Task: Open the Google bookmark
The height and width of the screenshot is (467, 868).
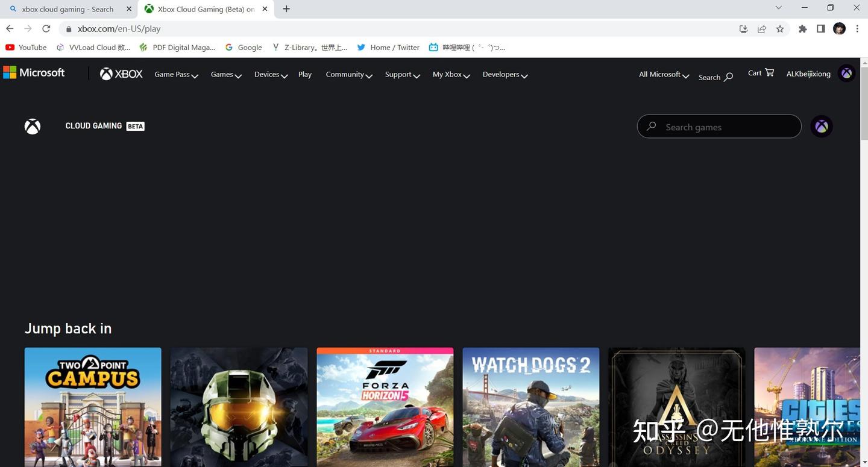Action: point(244,48)
